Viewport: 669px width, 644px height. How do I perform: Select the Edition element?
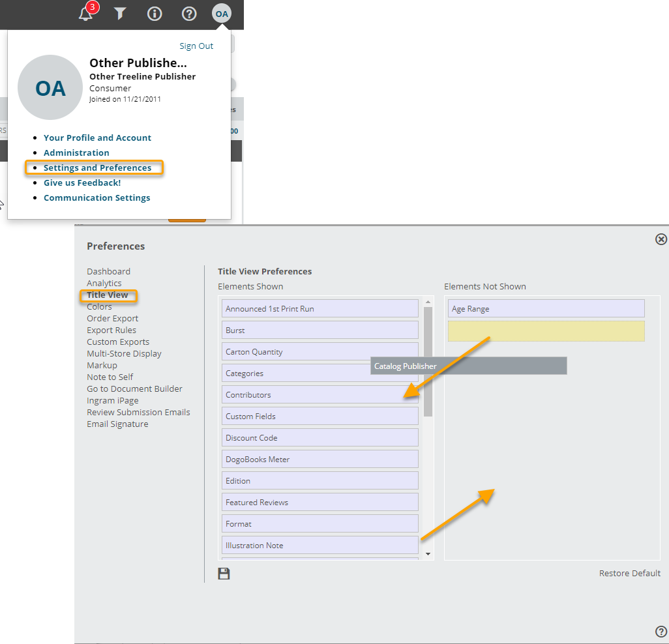320,480
